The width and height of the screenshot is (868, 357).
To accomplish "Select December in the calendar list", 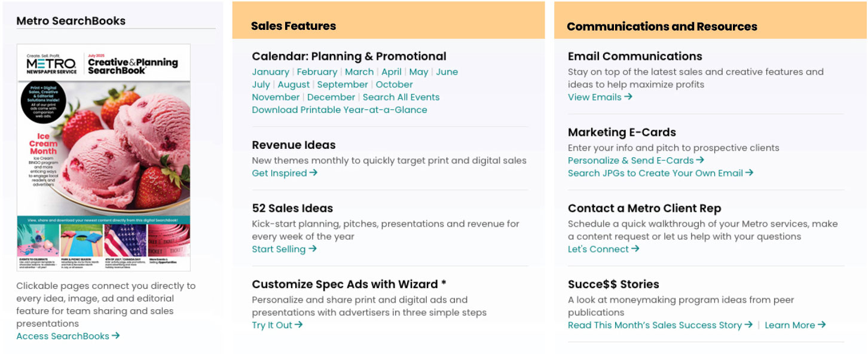I will [331, 97].
